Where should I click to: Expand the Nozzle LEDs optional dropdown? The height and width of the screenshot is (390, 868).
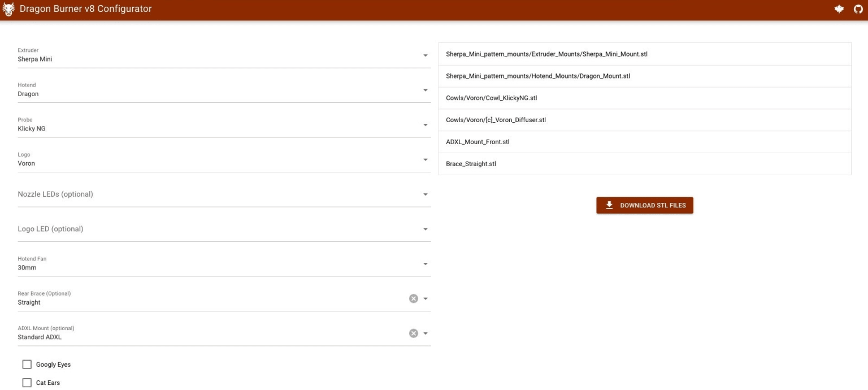426,194
